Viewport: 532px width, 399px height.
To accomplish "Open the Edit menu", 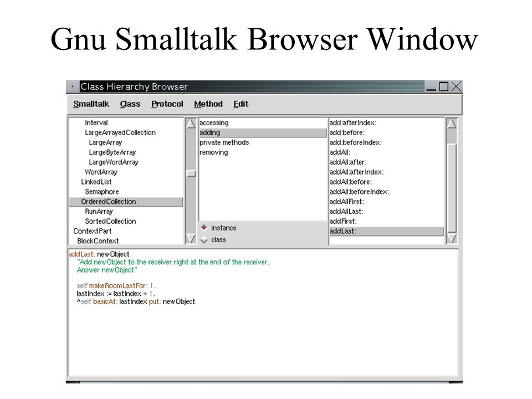I will (x=241, y=104).
